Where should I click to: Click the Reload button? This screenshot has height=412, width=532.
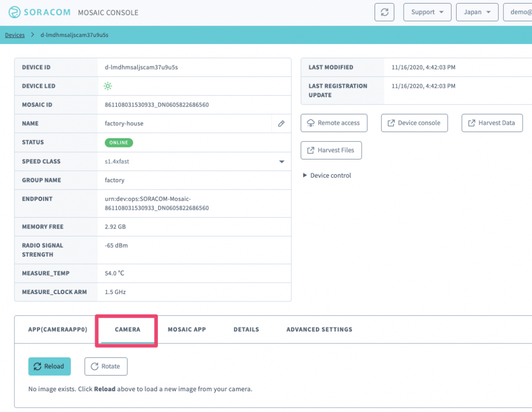pyautogui.click(x=49, y=366)
